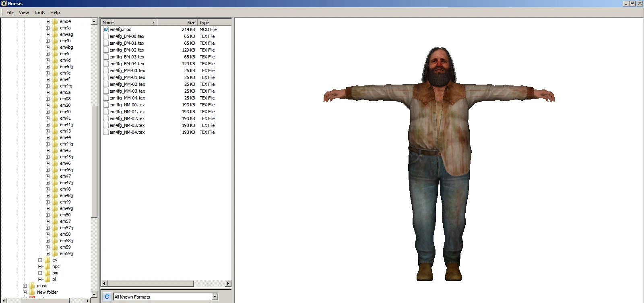Click the music folder icon

point(32,286)
